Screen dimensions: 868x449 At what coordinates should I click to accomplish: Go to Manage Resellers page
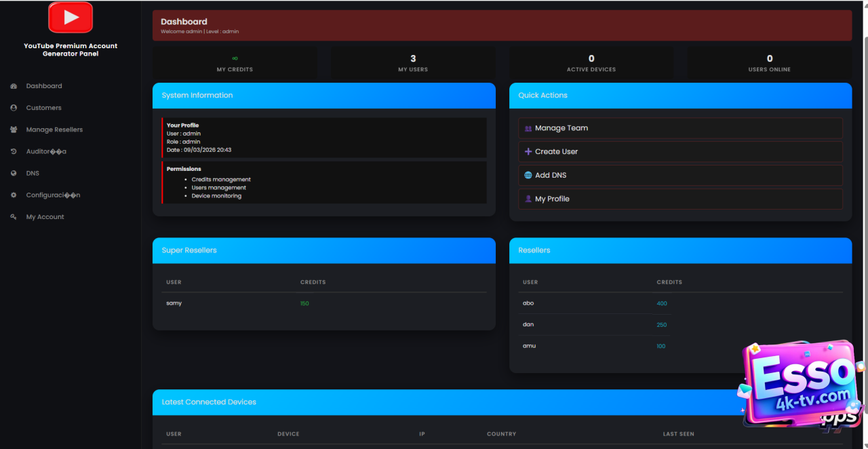click(x=54, y=130)
